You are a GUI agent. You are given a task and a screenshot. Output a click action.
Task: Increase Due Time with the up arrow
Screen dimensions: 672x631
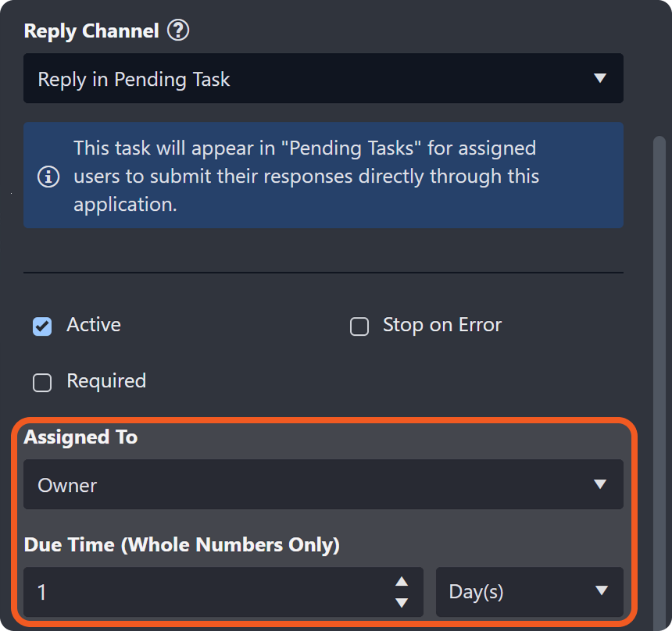pos(402,582)
